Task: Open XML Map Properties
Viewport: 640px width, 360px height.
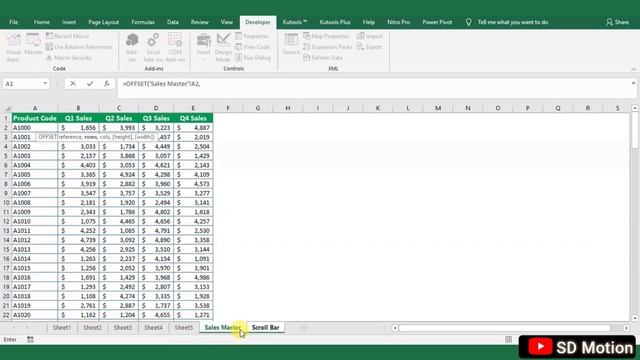Action: pyautogui.click(x=326, y=36)
